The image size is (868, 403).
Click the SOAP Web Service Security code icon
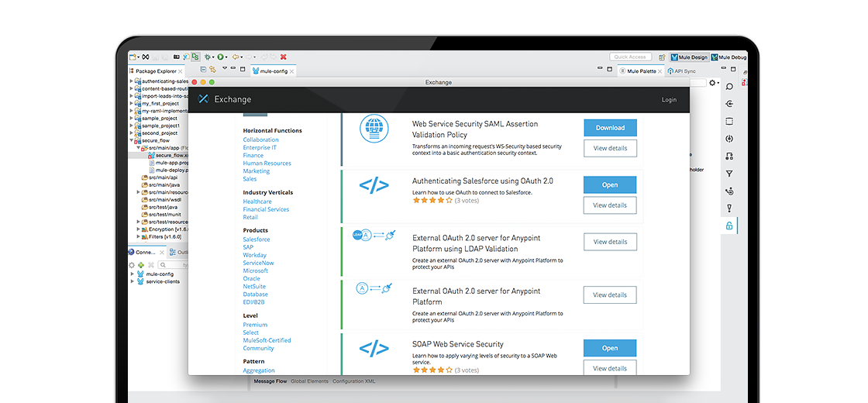(x=374, y=348)
